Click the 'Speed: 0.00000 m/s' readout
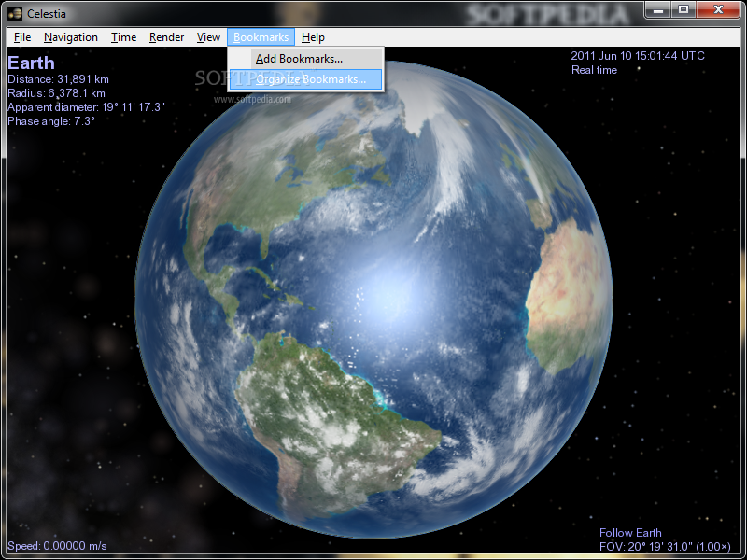The height and width of the screenshot is (560, 747). click(x=57, y=546)
